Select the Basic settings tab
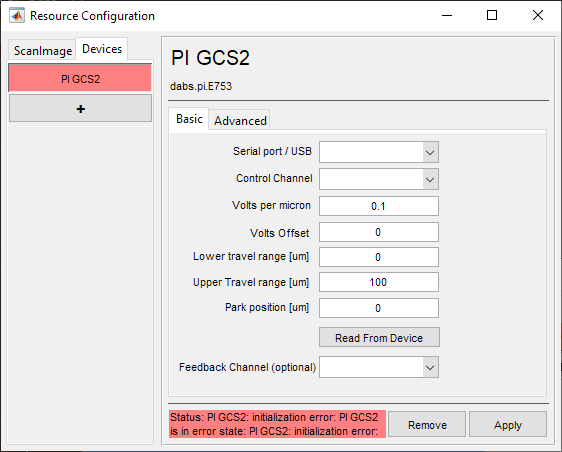This screenshot has height=452, width=562. (189, 119)
